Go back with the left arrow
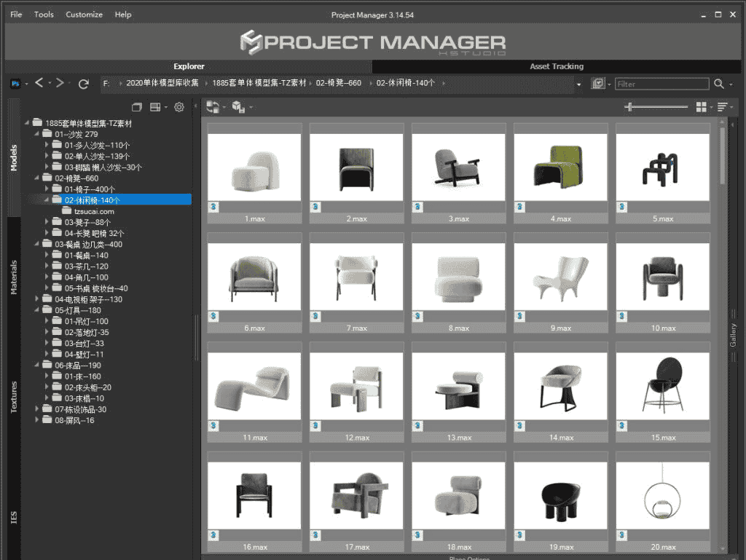 (x=39, y=83)
